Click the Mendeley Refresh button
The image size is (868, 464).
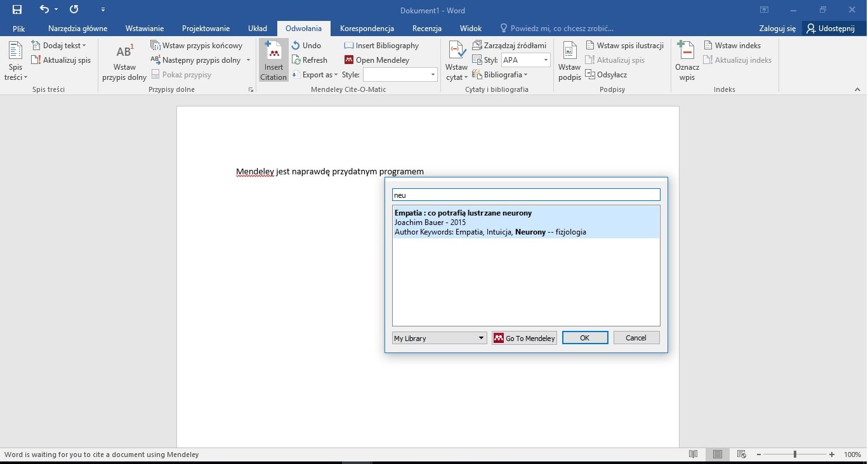[310, 60]
